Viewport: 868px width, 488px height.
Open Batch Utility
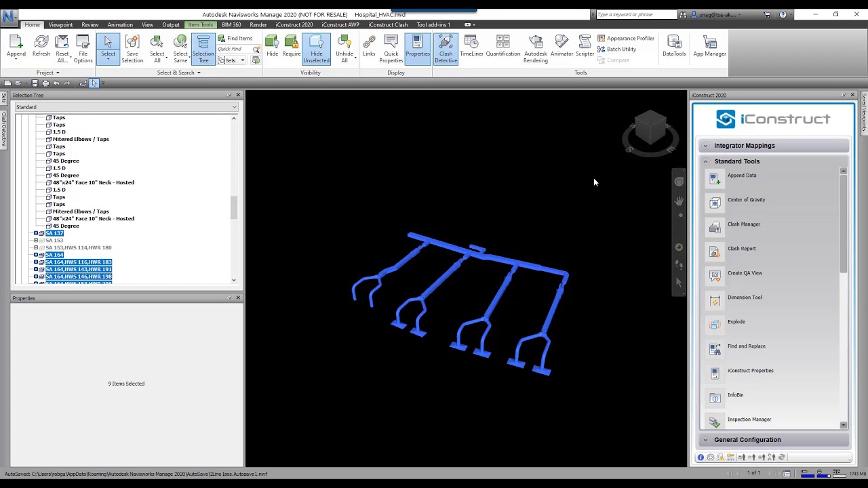[616, 49]
